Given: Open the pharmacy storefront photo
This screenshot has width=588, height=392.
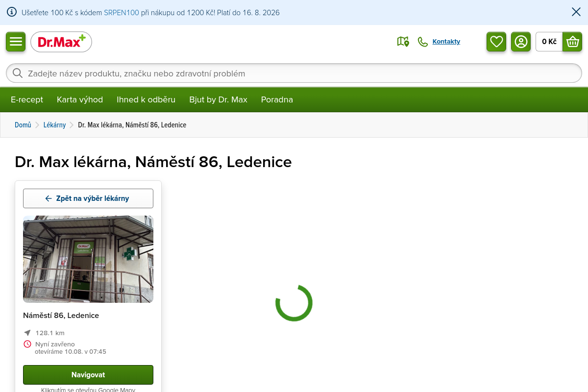Looking at the screenshot, I should (x=88, y=259).
